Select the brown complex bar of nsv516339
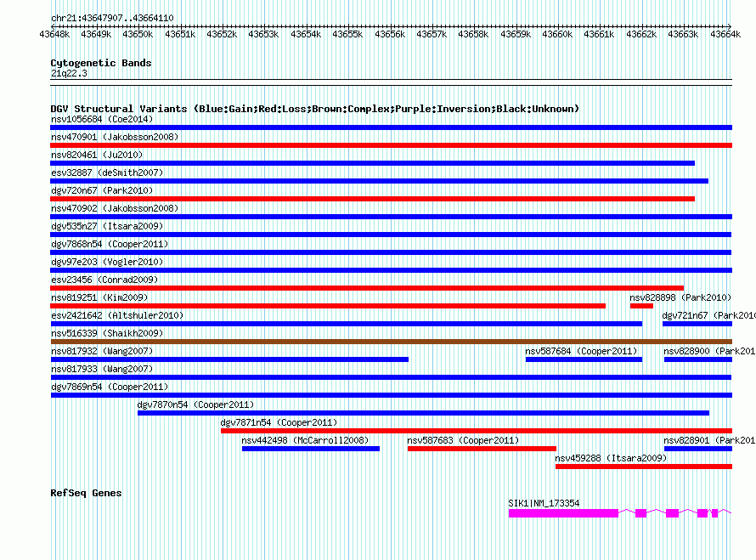Image resolution: width=756 pixels, height=560 pixels. pyautogui.click(x=392, y=342)
